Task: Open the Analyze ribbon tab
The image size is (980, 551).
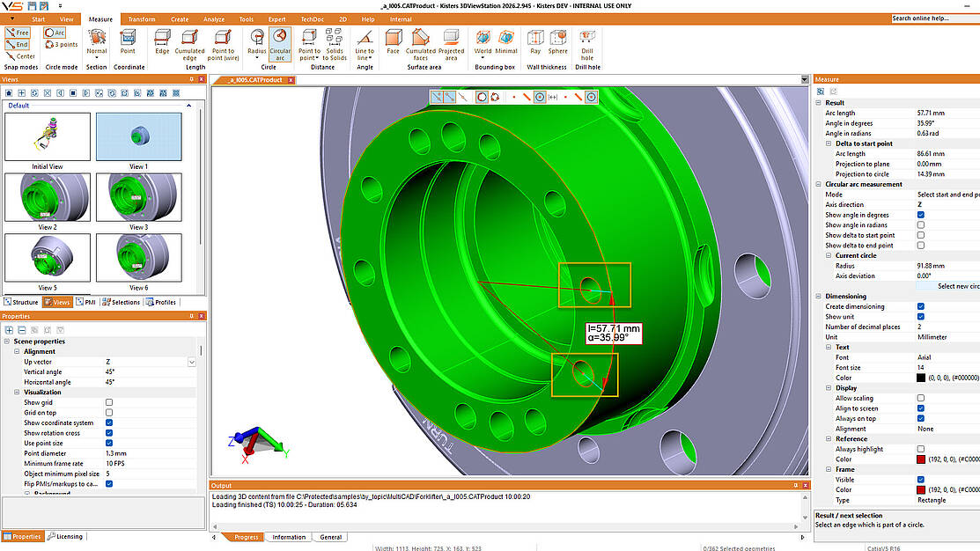Action: (214, 19)
